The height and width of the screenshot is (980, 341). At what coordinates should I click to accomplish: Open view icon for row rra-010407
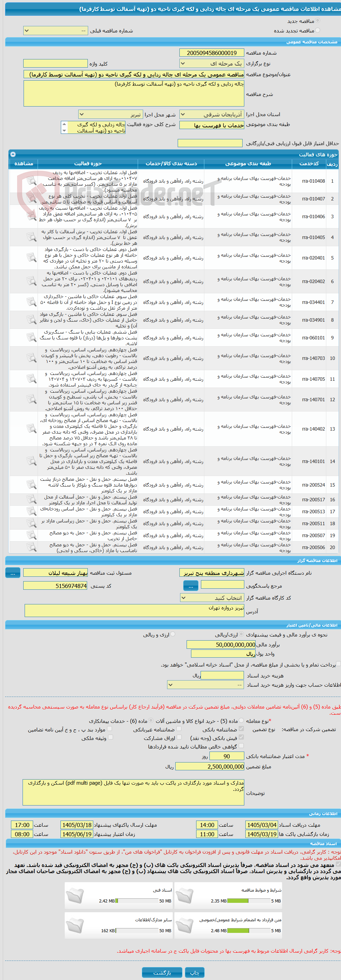pyautogui.click(x=31, y=199)
